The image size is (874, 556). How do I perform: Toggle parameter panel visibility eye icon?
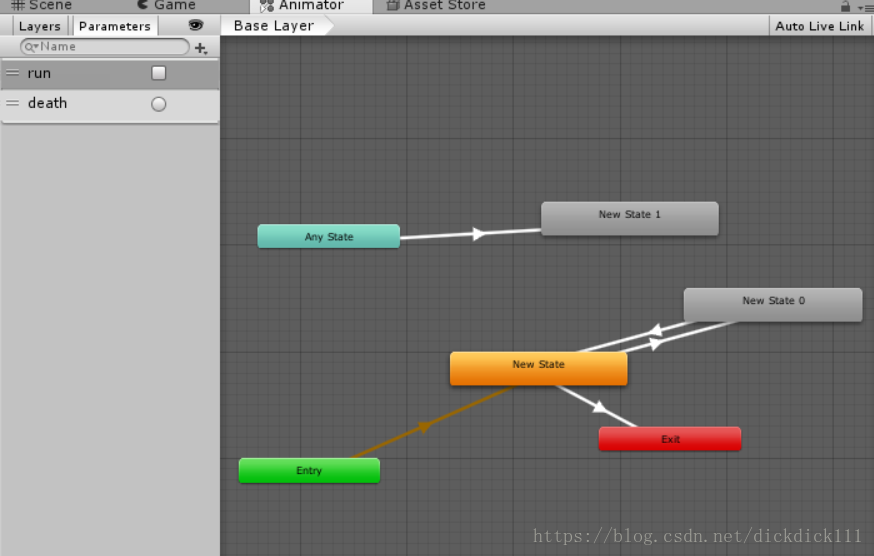196,25
